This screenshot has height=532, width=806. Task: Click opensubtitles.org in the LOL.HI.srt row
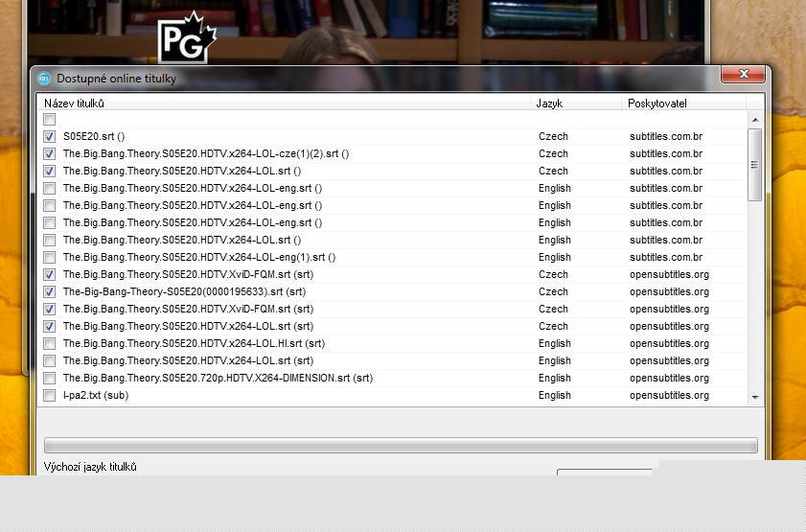669,343
